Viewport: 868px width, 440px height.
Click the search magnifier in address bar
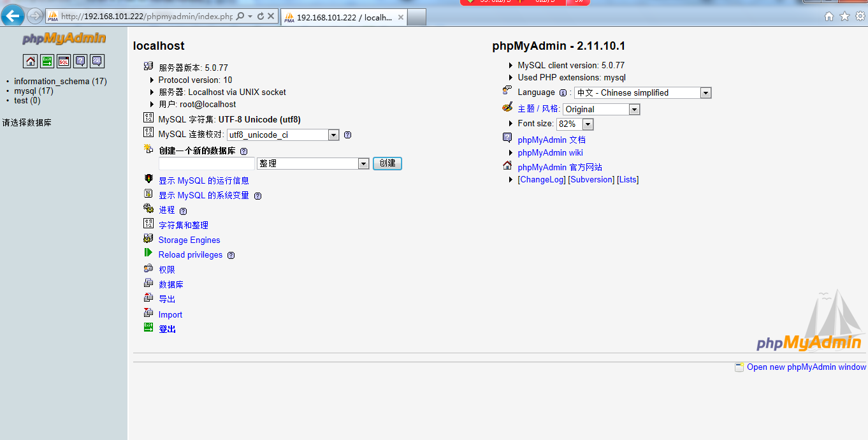pyautogui.click(x=240, y=17)
